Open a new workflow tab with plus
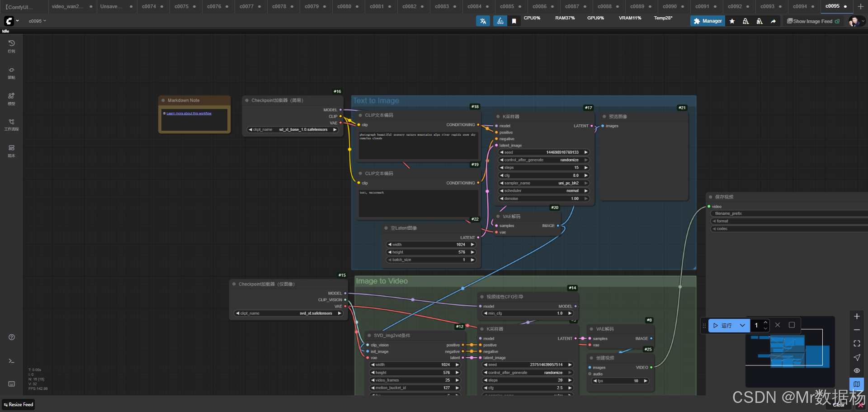Screen dimensions: 868x412 click(861, 6)
